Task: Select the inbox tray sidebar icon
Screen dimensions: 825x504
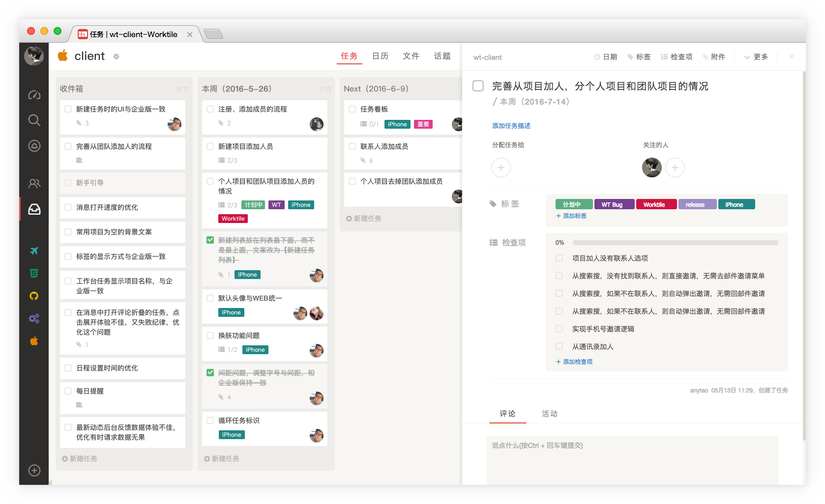Action: 34,209
